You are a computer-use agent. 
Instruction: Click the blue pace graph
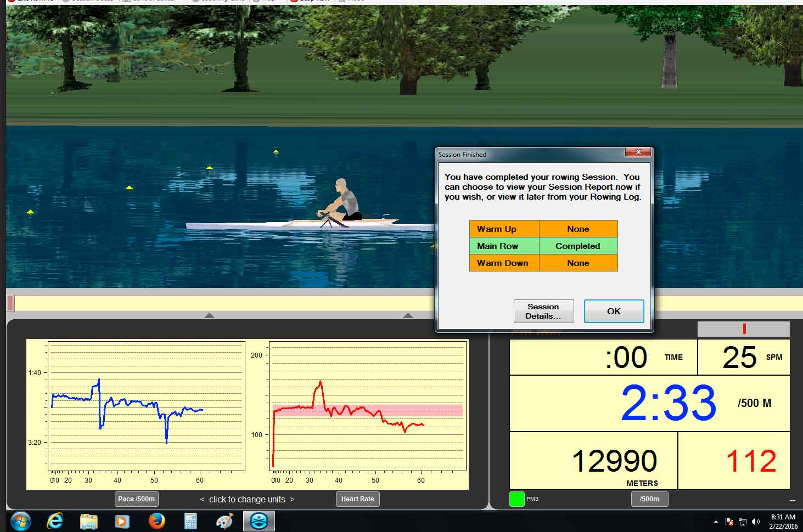[146, 406]
